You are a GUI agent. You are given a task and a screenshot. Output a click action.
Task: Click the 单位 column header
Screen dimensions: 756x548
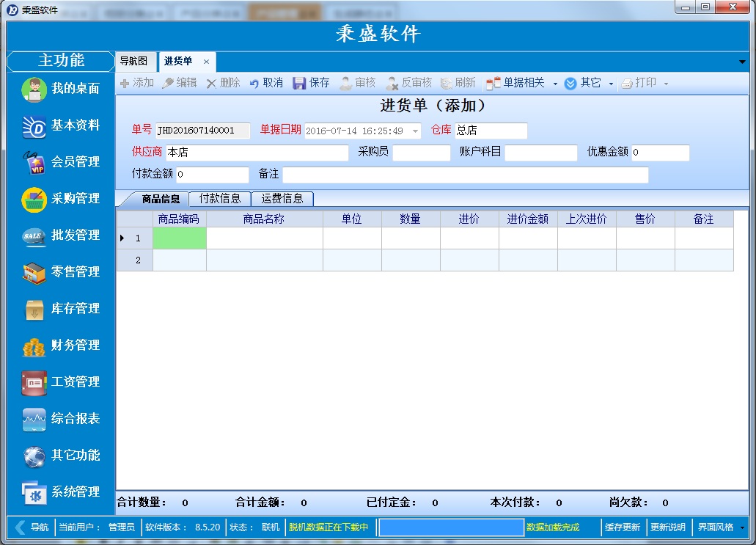point(352,219)
